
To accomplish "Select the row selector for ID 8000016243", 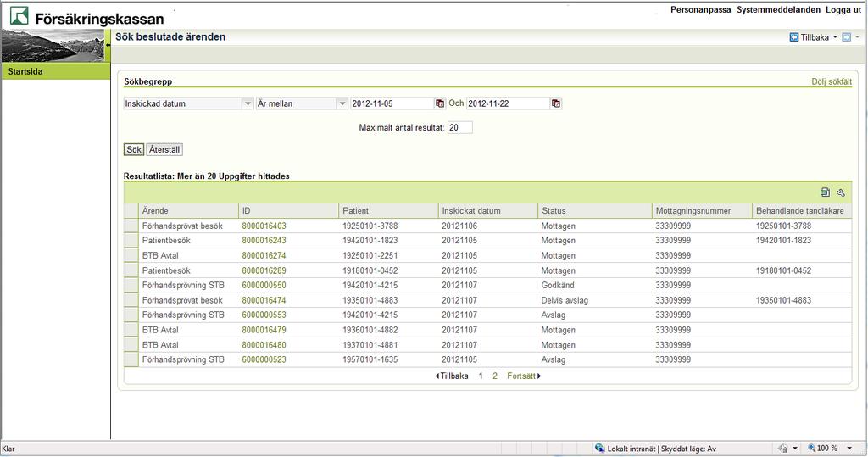I will (131, 241).
